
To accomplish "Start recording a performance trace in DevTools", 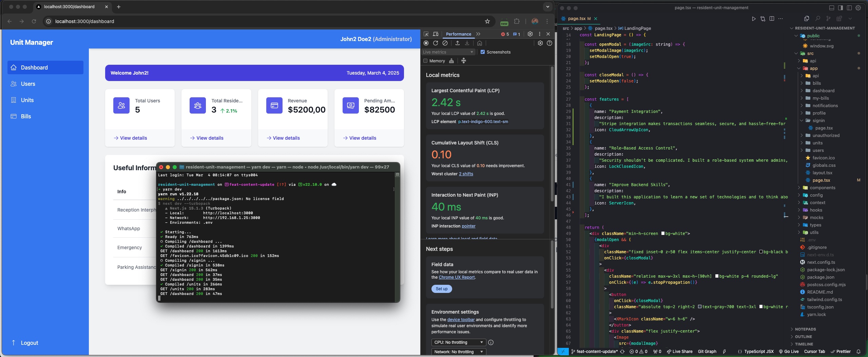I will pos(426,43).
